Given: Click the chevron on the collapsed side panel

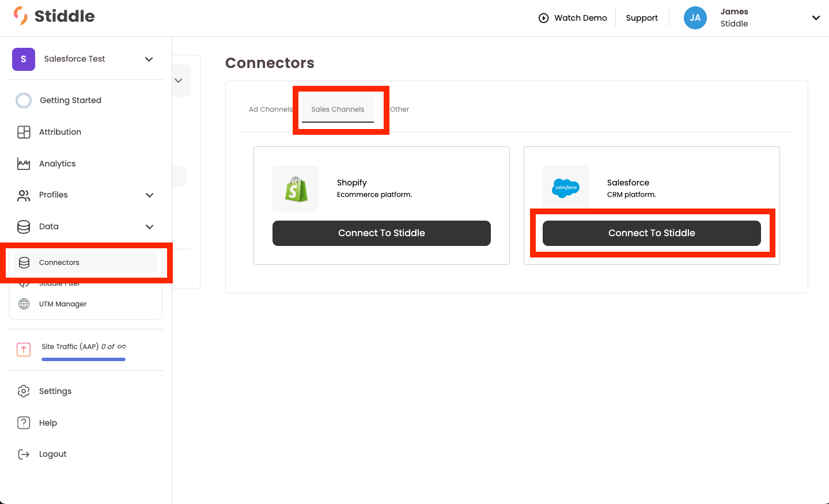Looking at the screenshot, I should click(179, 81).
